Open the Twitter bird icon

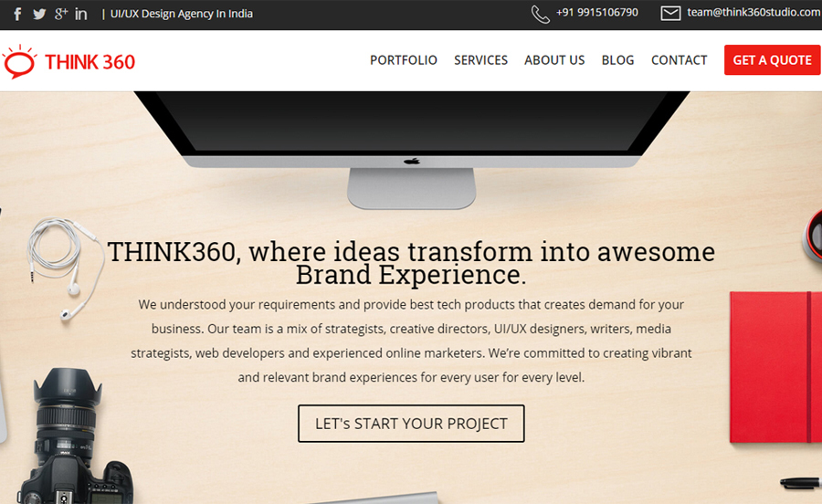(x=39, y=14)
